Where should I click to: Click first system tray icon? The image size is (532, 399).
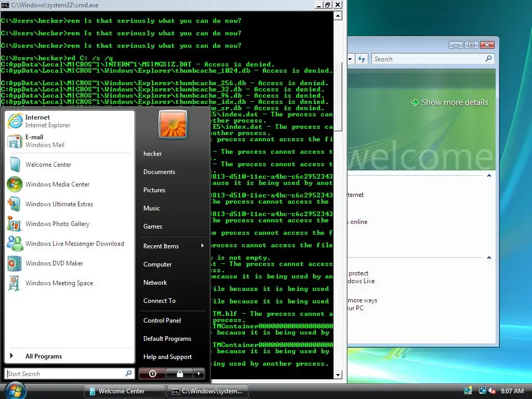[x=468, y=391]
